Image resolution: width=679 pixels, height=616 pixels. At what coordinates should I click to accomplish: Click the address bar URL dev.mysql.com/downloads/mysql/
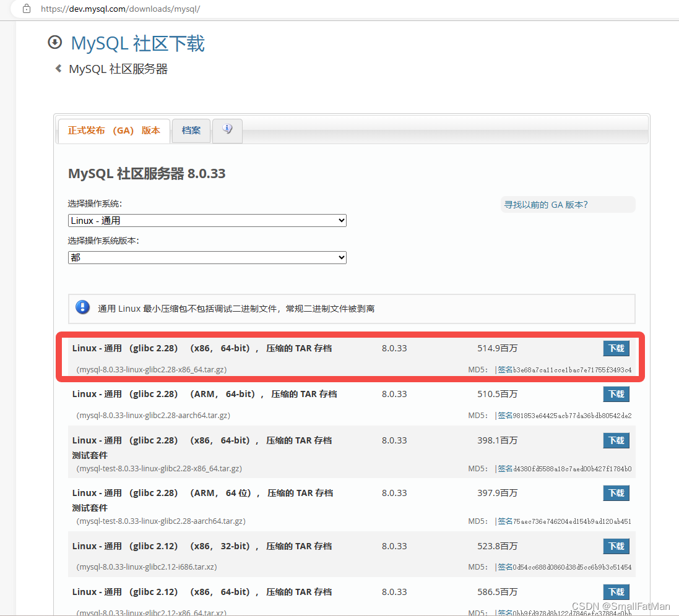(x=120, y=9)
